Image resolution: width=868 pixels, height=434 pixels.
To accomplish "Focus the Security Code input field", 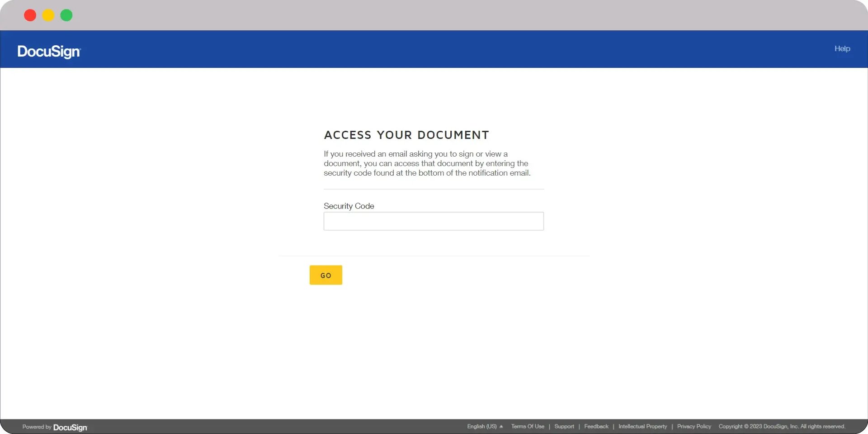I will click(433, 221).
